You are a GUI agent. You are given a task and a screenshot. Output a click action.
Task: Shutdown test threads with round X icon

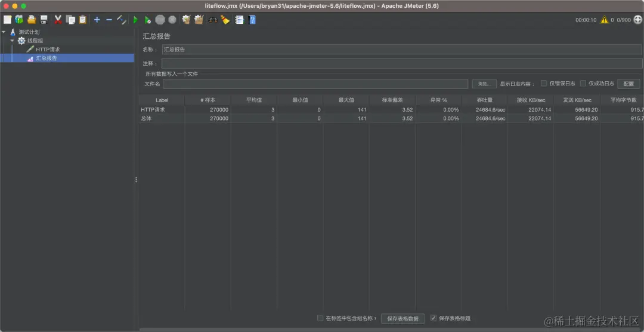click(x=172, y=19)
